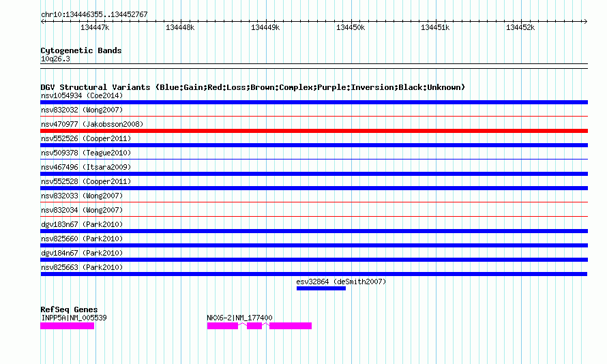
Task: Click the nsv825660 (Park2010) label
Action: (x=82, y=239)
